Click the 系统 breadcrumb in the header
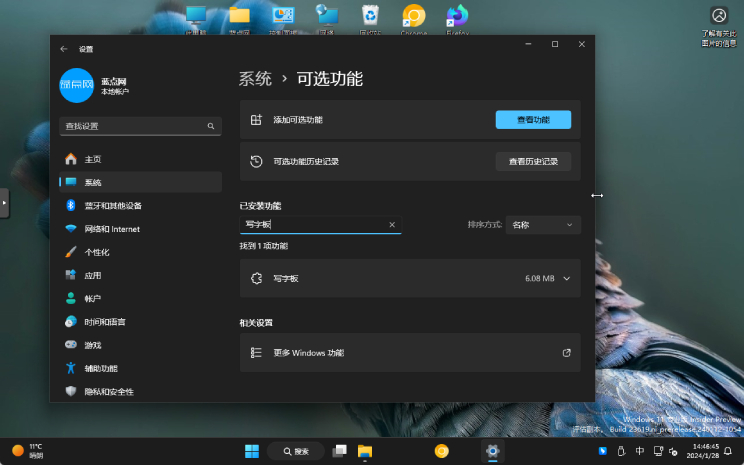744x465 pixels. [254, 78]
